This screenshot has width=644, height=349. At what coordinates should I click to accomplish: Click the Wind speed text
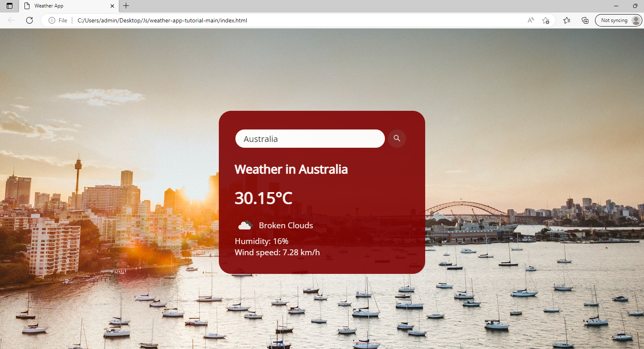[277, 252]
